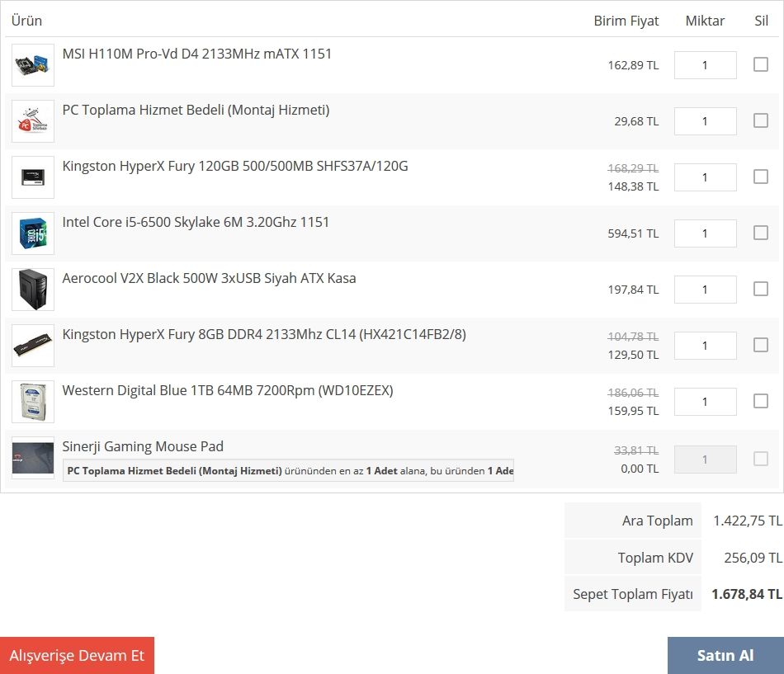The width and height of the screenshot is (784, 674).
Task: Click the Satın Al purchase button
Action: tap(725, 656)
